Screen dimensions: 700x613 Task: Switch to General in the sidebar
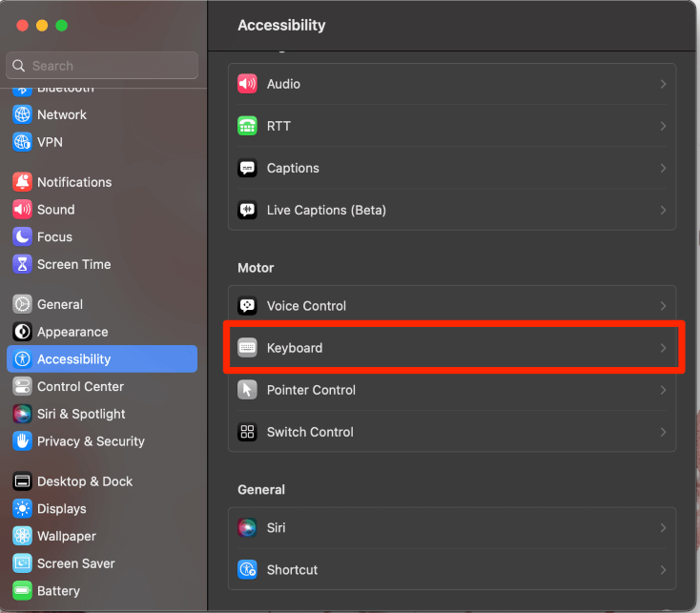(x=59, y=304)
